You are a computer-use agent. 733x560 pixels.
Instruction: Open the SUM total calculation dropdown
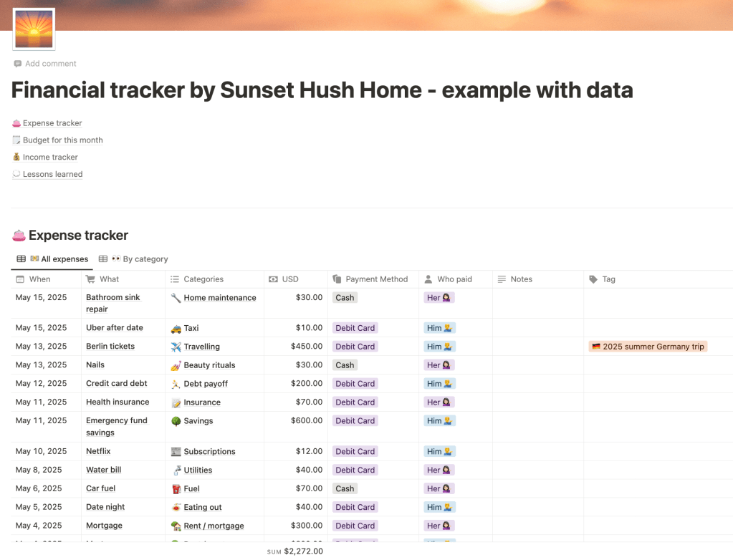(294, 551)
